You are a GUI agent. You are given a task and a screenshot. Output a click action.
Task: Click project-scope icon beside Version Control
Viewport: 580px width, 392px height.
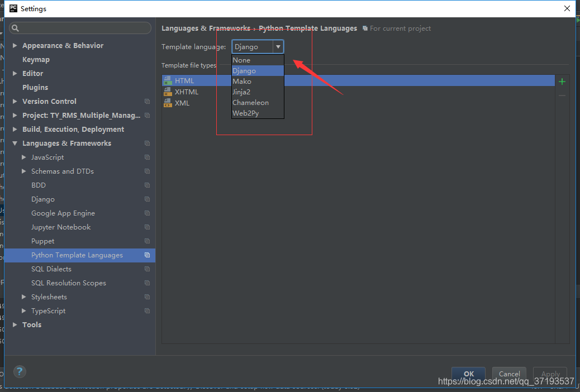(x=147, y=101)
